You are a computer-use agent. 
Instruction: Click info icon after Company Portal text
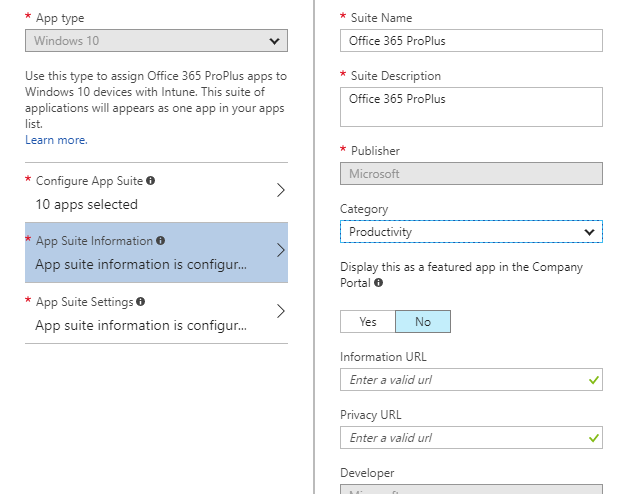click(x=379, y=283)
